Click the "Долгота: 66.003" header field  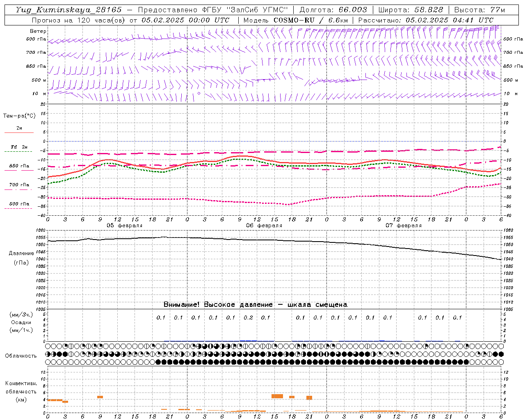tap(333, 10)
